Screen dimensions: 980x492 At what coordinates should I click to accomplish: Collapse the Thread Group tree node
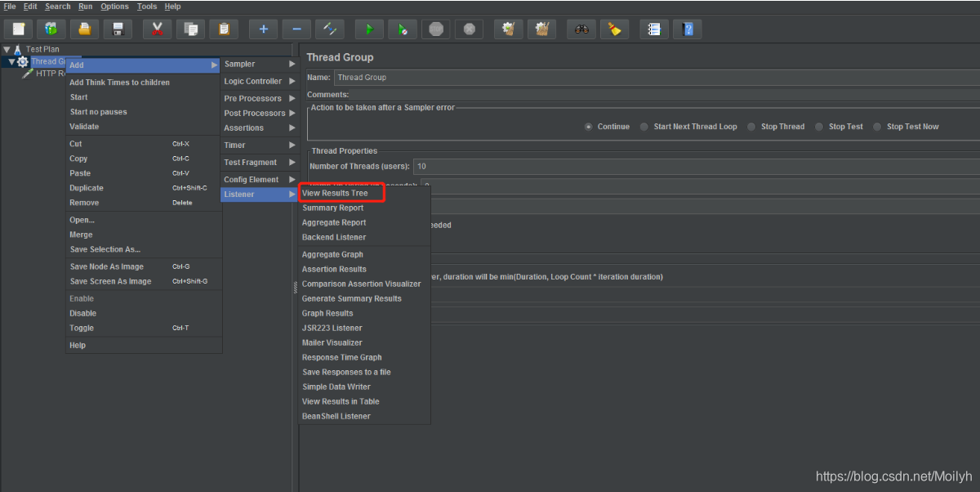pos(11,62)
